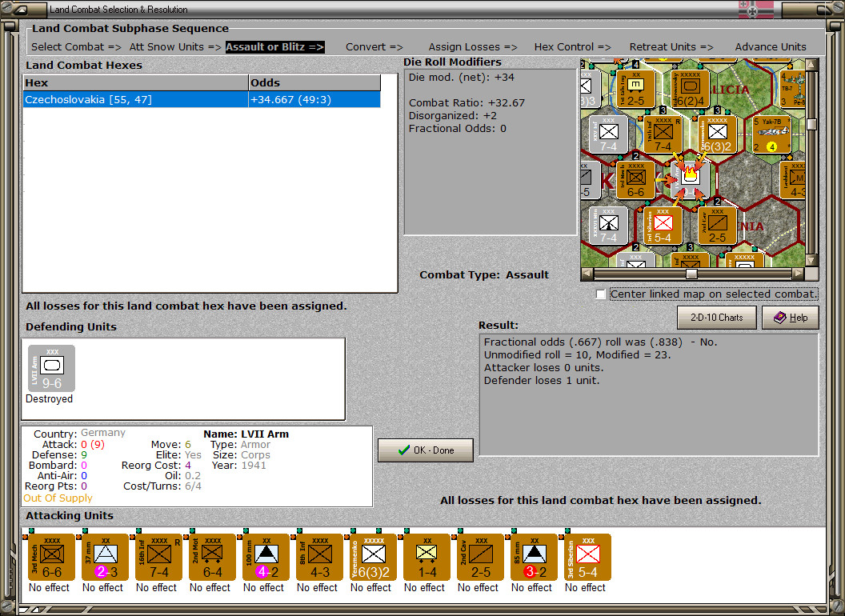Click the map's vertical scrollbar thumb

click(x=811, y=124)
